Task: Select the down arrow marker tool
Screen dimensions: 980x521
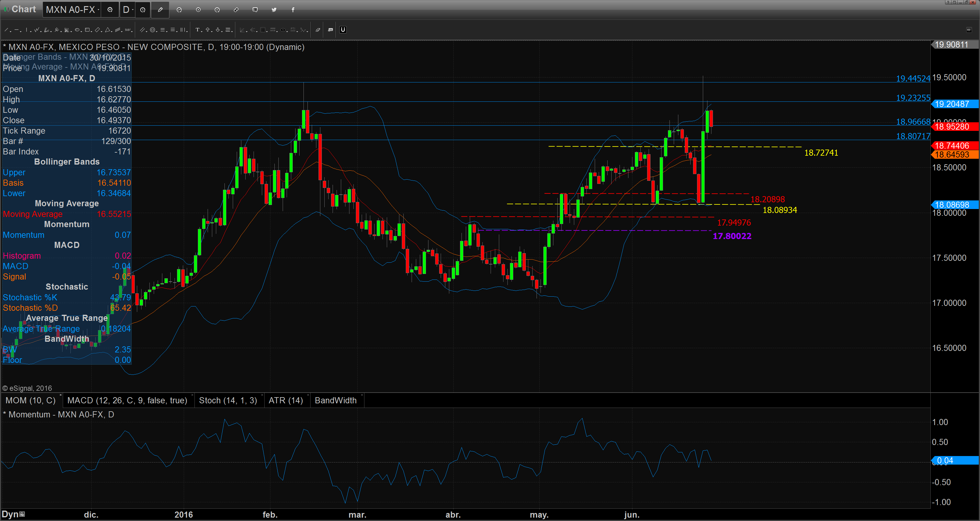Action: point(218,30)
